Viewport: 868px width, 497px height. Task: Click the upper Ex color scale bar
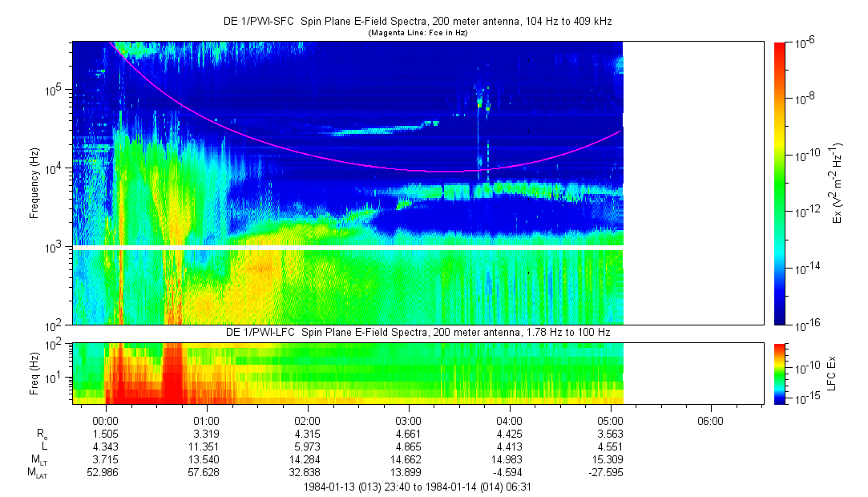pos(781,183)
